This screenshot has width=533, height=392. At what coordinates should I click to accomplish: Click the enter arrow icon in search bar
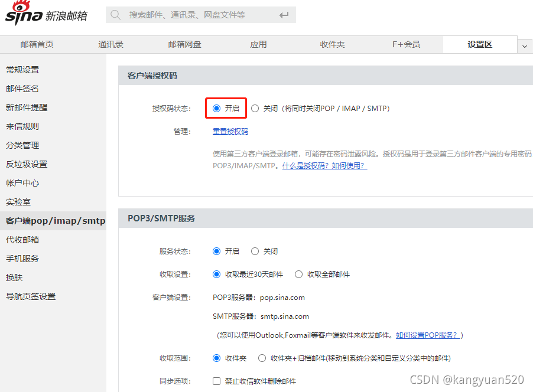[x=284, y=15]
